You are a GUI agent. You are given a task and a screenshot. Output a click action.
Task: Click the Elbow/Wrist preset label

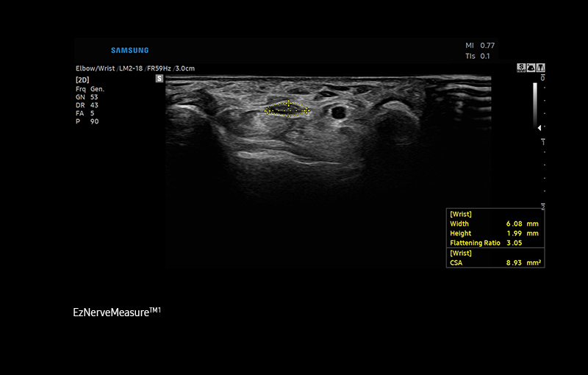[x=91, y=68]
